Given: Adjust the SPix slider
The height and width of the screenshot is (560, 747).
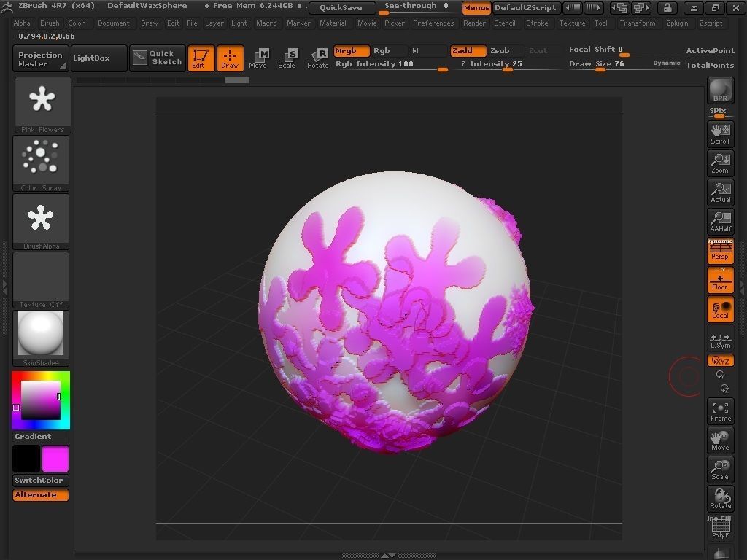Looking at the screenshot, I should point(720,112).
